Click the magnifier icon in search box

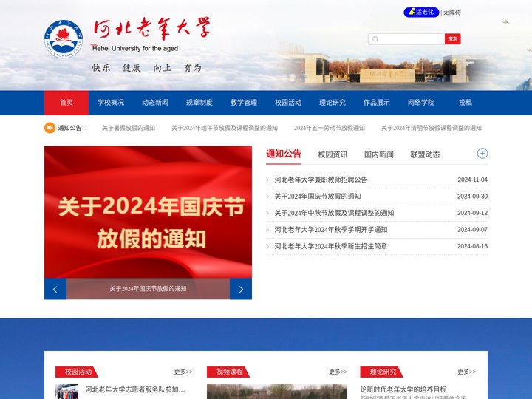[375, 39]
